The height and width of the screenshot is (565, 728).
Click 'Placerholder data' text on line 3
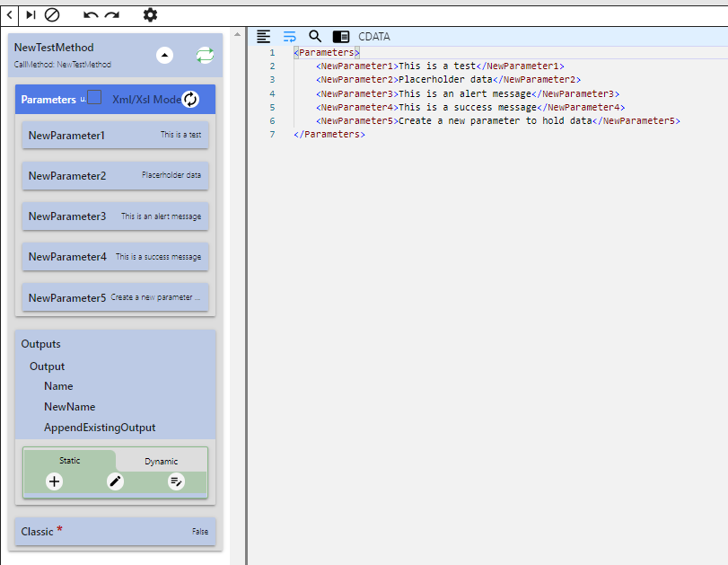(x=445, y=79)
